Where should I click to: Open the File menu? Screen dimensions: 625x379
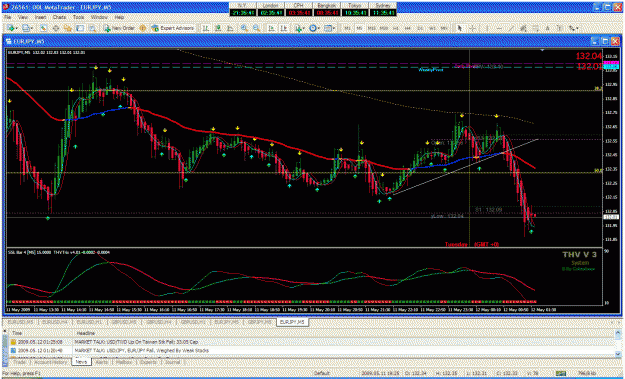coord(8,18)
